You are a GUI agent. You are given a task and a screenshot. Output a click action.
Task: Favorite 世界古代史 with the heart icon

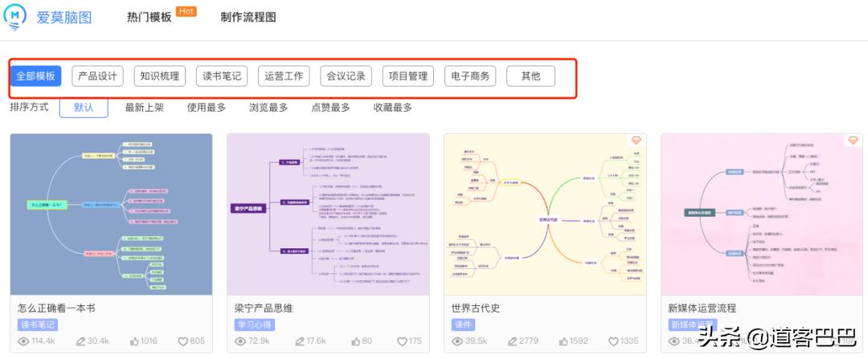(614, 342)
